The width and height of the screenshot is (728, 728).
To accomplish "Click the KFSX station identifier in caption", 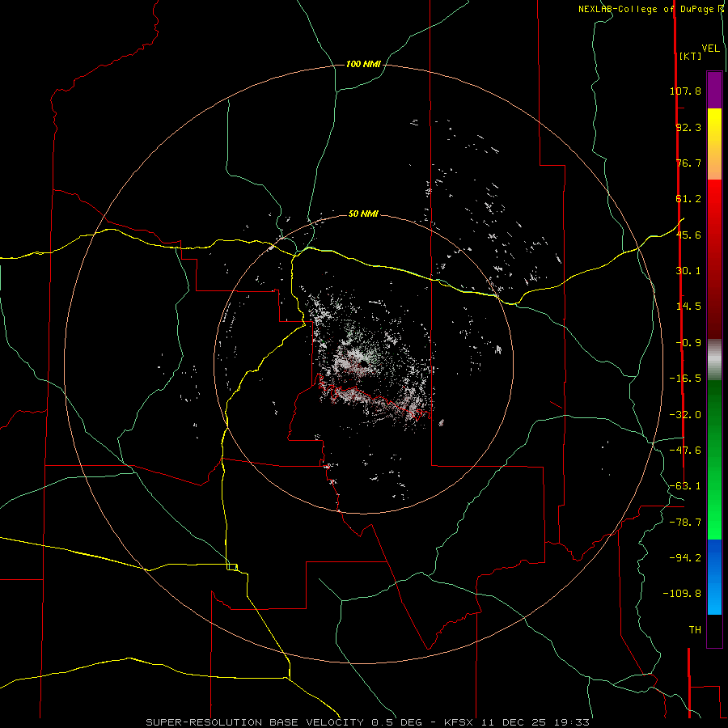I will click(x=459, y=722).
